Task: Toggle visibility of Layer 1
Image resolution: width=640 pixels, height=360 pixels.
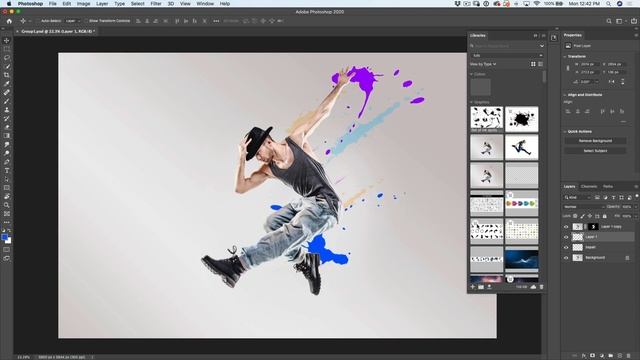Action: (x=566, y=237)
